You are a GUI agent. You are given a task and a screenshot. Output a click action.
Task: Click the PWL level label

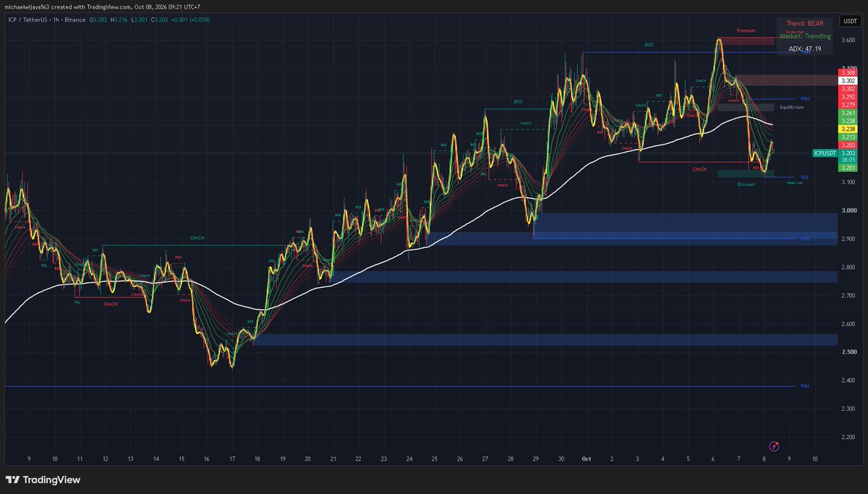coord(804,238)
